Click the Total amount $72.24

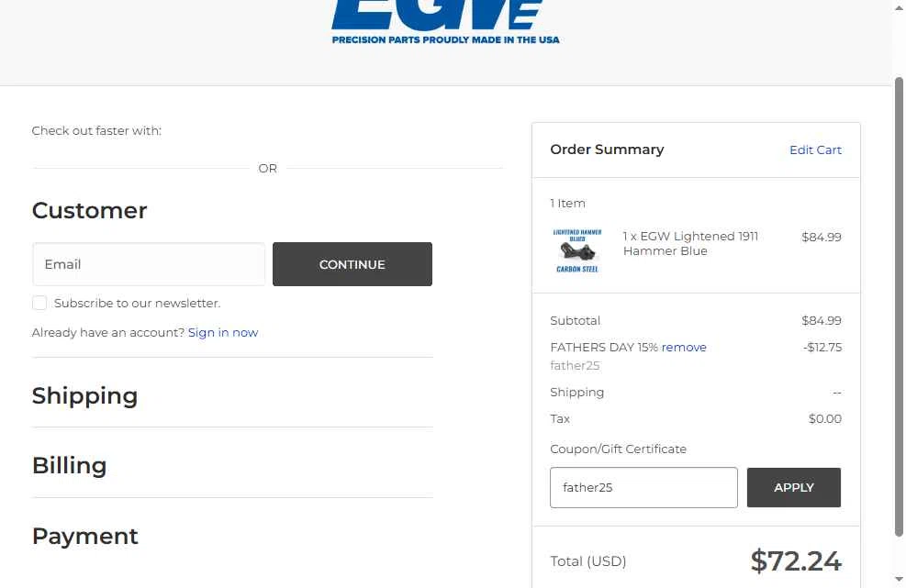(x=796, y=560)
